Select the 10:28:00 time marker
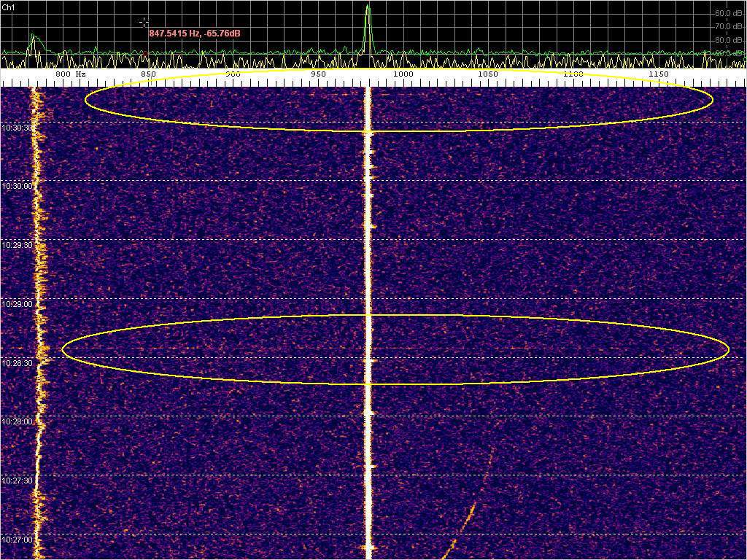747x560 pixels. click(17, 421)
